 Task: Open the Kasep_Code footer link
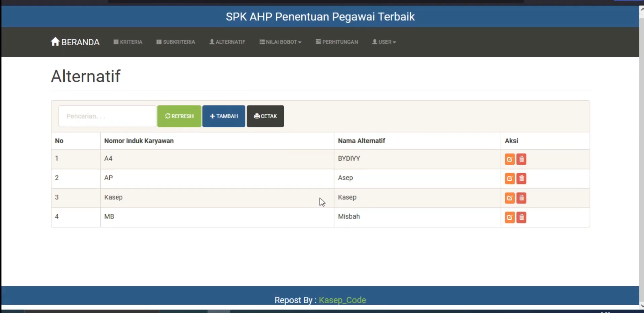pos(342,300)
